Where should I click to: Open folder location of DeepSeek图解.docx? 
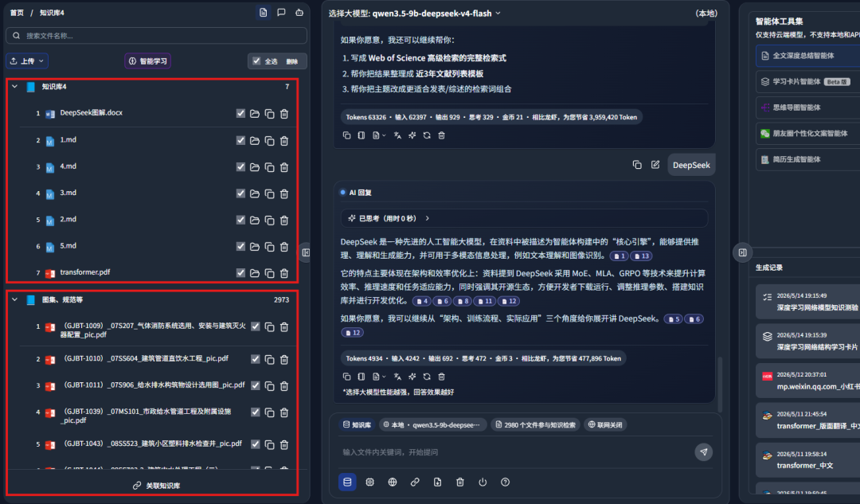[255, 114]
